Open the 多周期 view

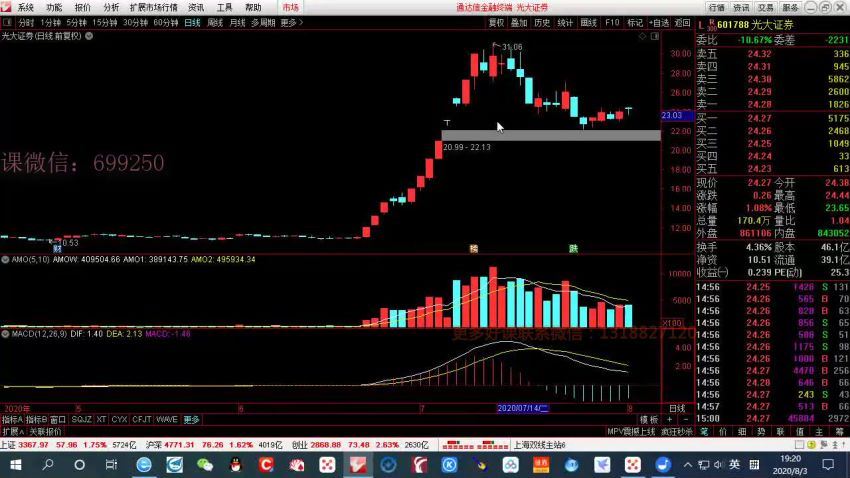[x=263, y=23]
